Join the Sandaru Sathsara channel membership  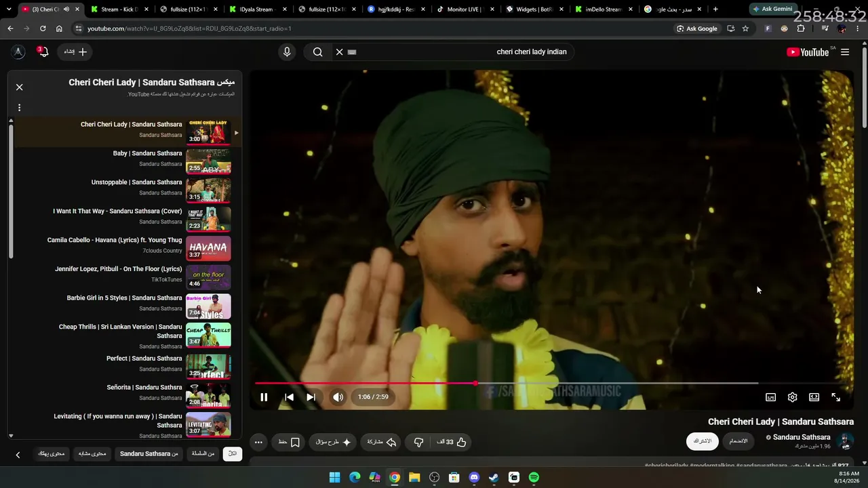(x=738, y=441)
